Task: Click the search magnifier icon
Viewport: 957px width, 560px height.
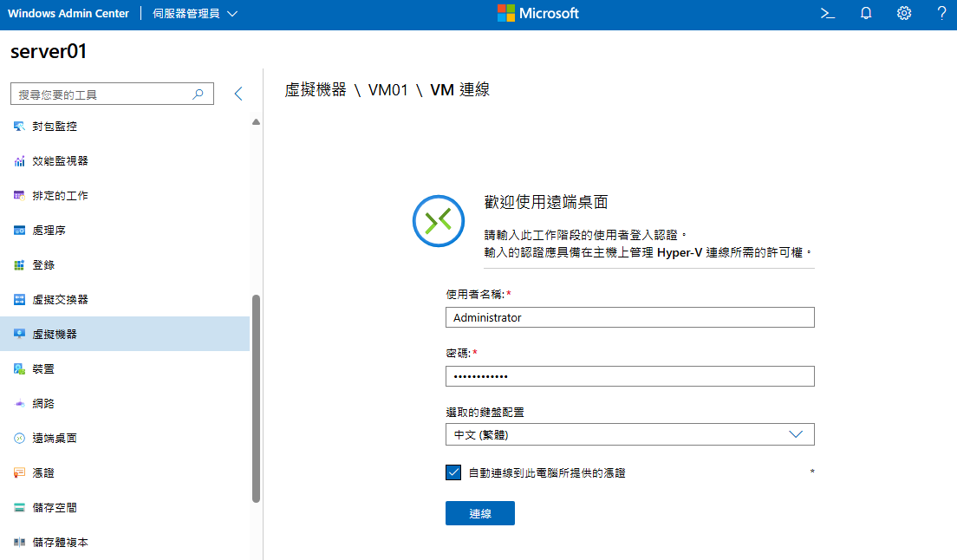Action: pos(198,94)
